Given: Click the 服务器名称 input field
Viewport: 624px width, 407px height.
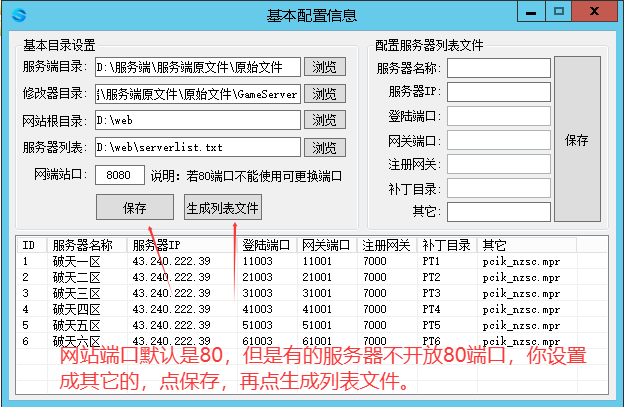Looking at the screenshot, I should point(498,68).
